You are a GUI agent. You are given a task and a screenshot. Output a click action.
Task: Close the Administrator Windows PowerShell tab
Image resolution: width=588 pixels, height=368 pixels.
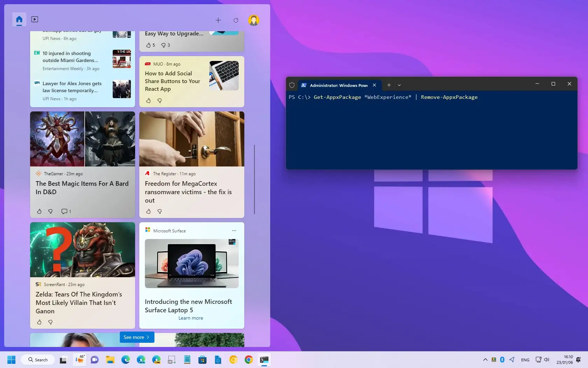[374, 85]
